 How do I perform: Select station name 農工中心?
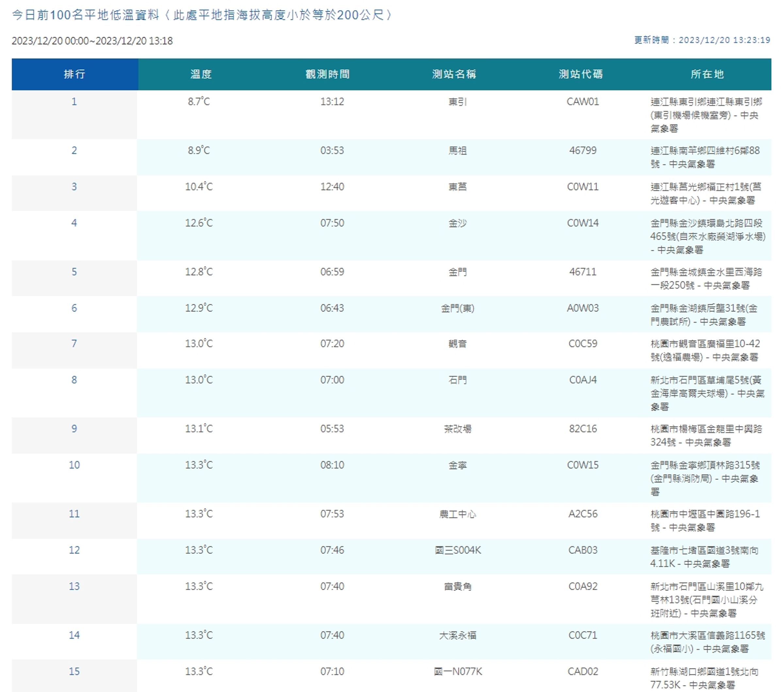[458, 514]
